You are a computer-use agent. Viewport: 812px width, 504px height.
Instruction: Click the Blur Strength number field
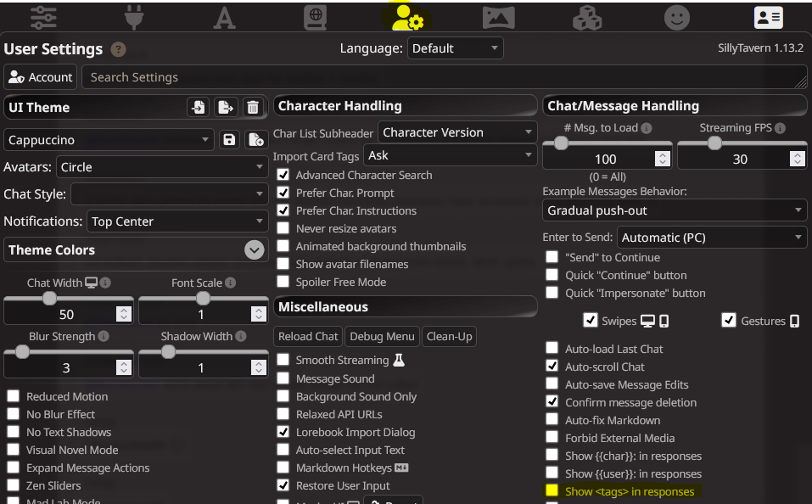(x=69, y=367)
